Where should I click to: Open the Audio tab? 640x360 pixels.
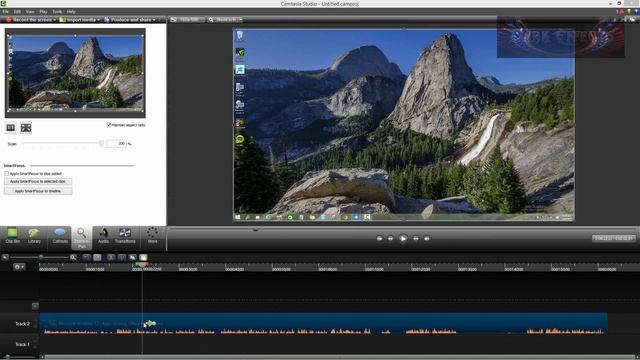coord(103,236)
